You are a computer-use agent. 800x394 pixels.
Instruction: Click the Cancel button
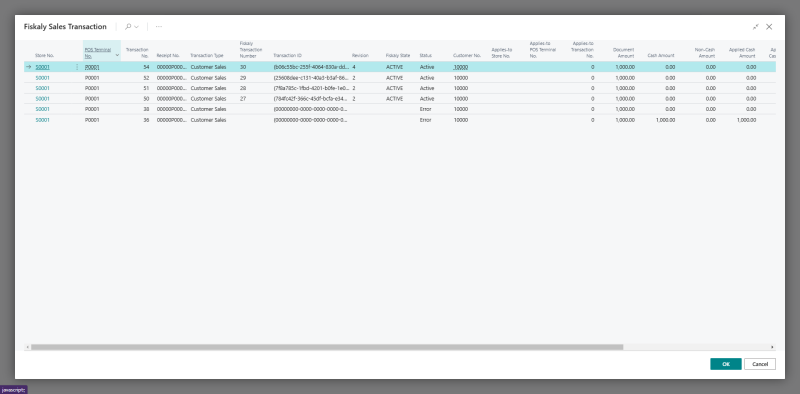point(760,364)
